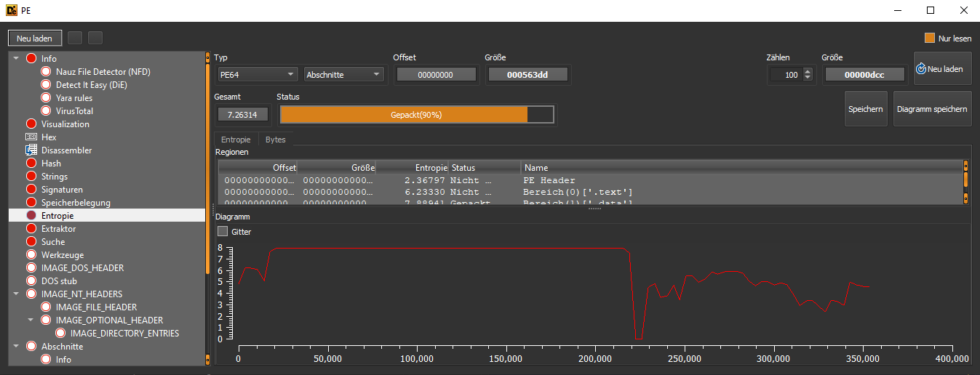Select the PE Header table row
The width and height of the screenshot is (980, 375).
click(590, 180)
